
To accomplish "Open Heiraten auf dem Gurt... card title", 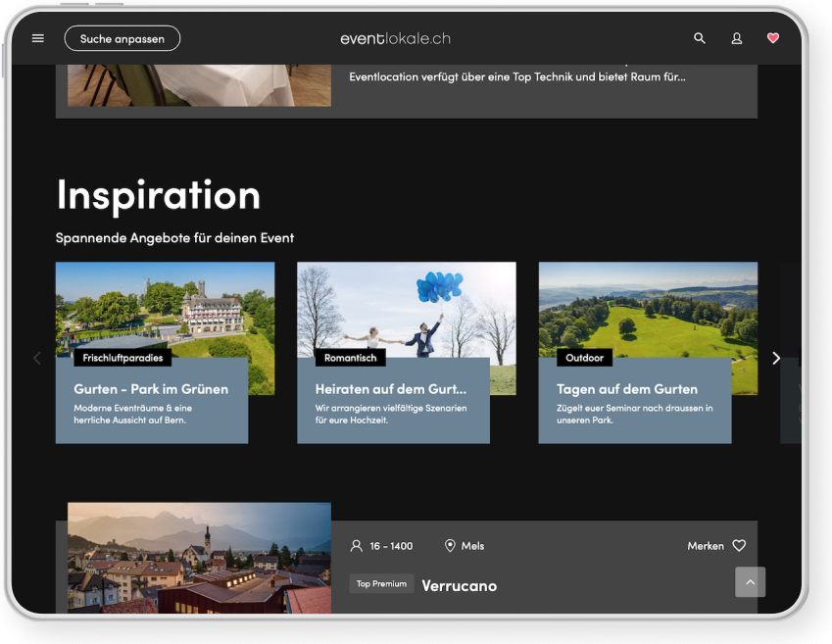I will [391, 389].
